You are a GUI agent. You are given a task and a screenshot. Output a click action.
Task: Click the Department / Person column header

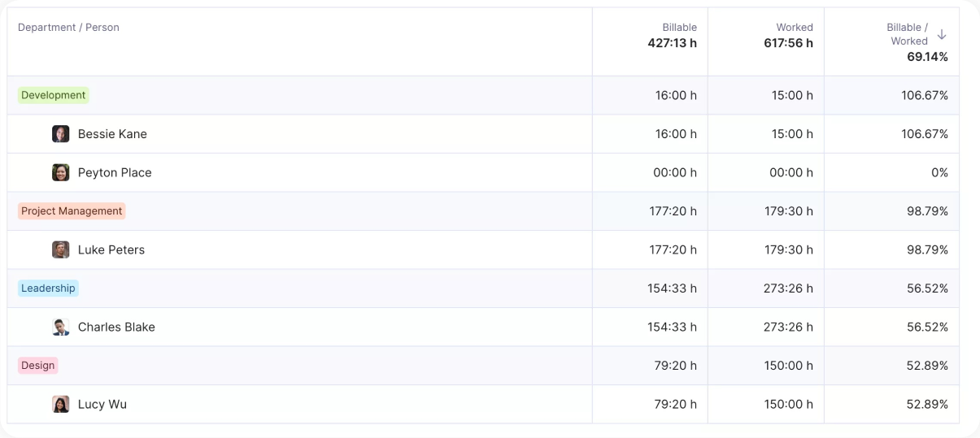pos(68,28)
